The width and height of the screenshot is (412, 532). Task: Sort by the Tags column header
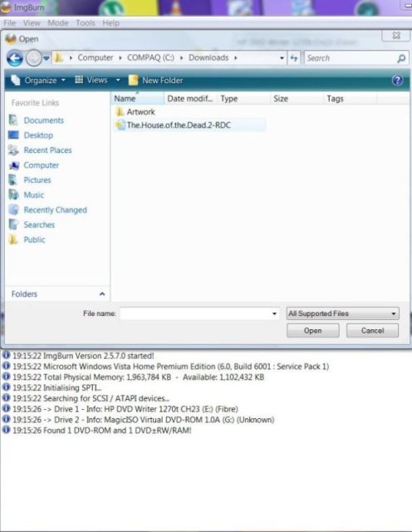350,99
